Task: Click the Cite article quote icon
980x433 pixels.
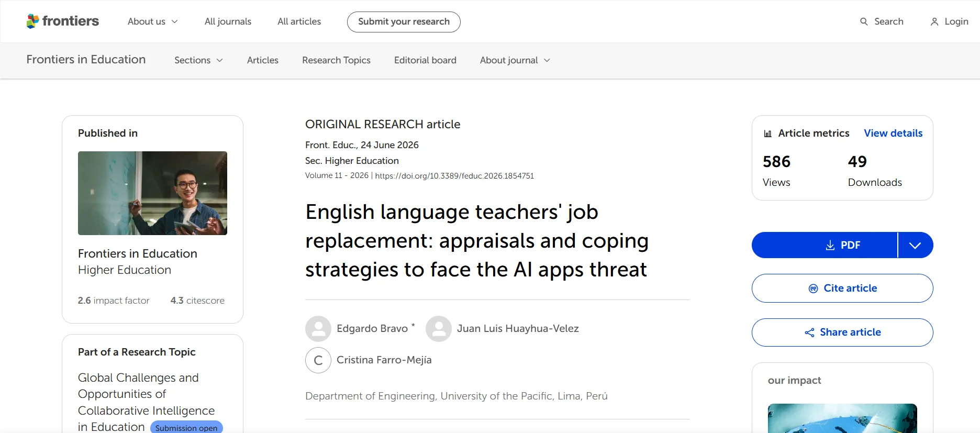Action: 814,288
